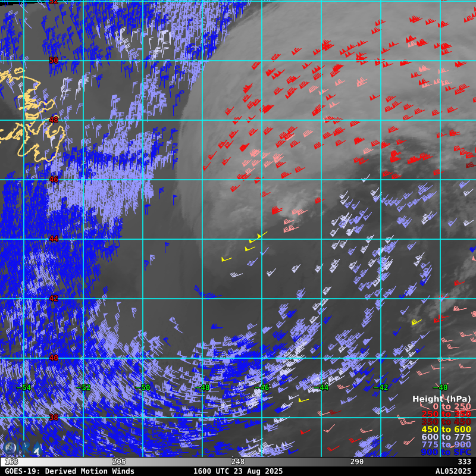This screenshot has width=476, height=476.
Task: Click the 248 value on the grayscale bar
Action: point(237,462)
